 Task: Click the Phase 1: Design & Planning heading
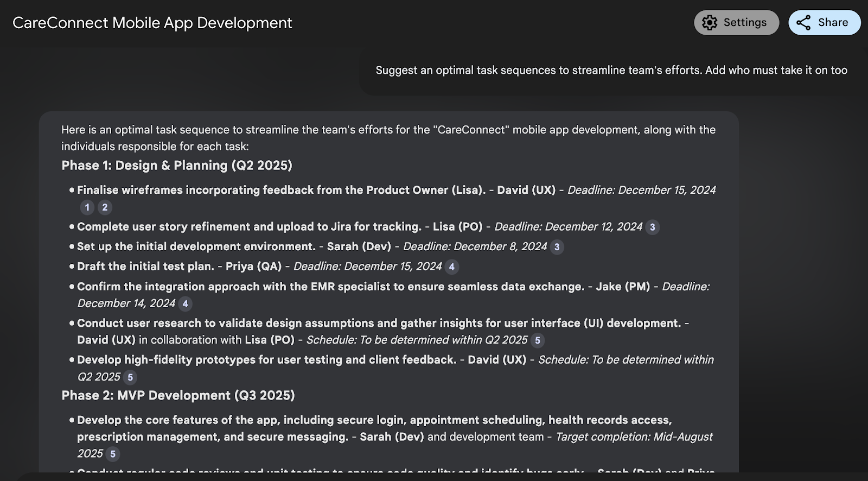click(176, 166)
